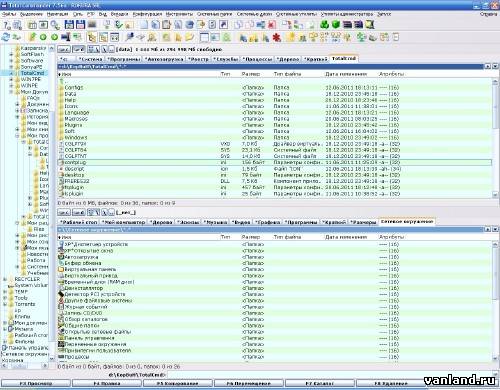Open the Утилиты администратора menu

347,14
